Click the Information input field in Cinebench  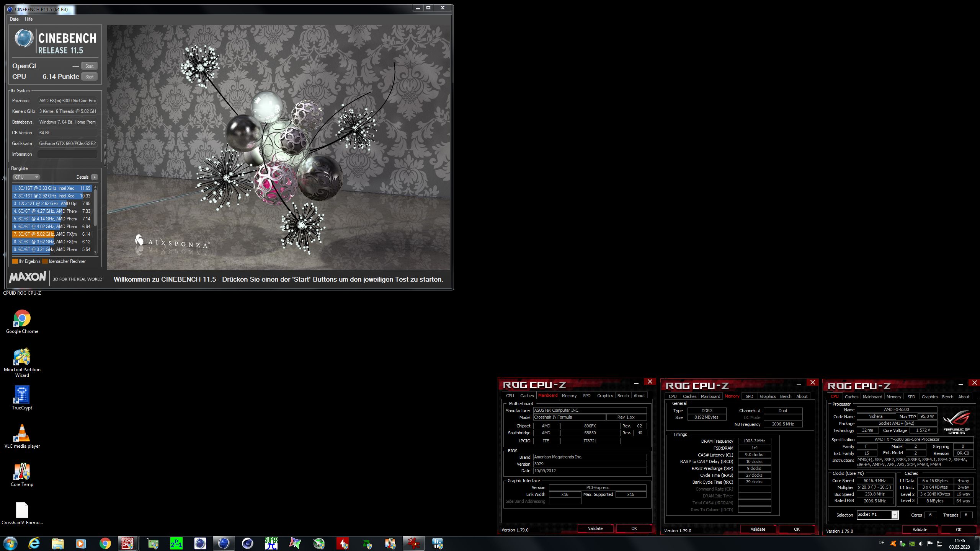(x=67, y=154)
